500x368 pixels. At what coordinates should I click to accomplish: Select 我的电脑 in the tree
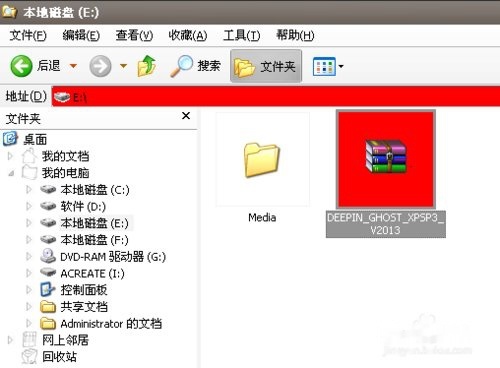point(65,173)
